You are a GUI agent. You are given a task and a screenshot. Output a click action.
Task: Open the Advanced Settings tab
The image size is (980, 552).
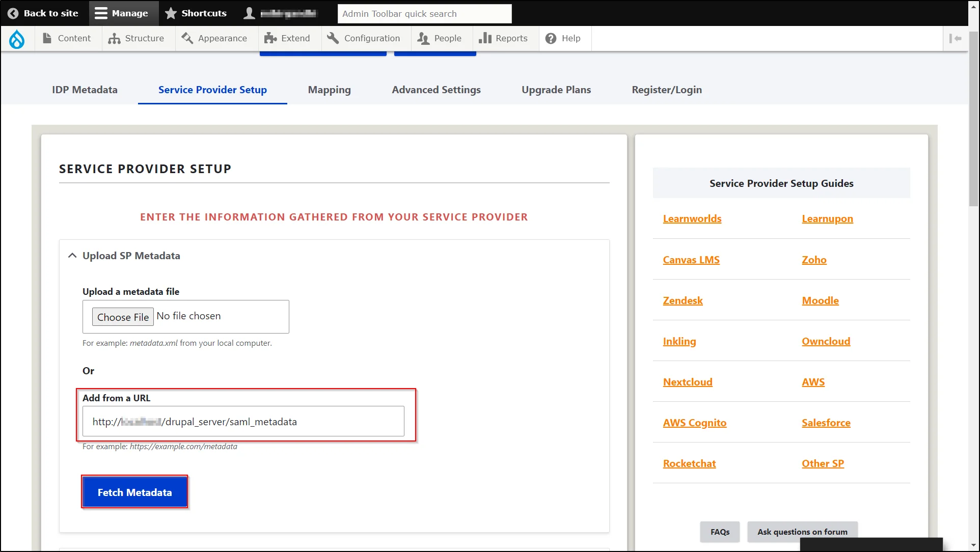pyautogui.click(x=436, y=90)
